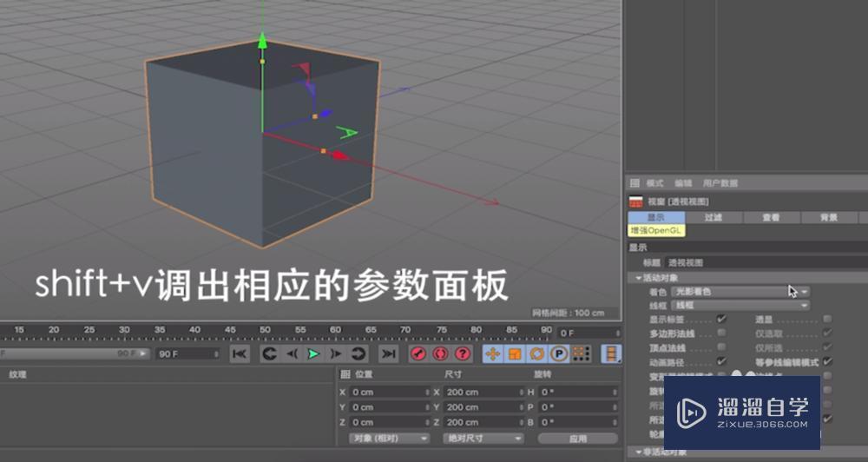Viewport: 868px width, 462px height.
Task: Toggle the 显示标签 checkbox
Action: point(720,319)
